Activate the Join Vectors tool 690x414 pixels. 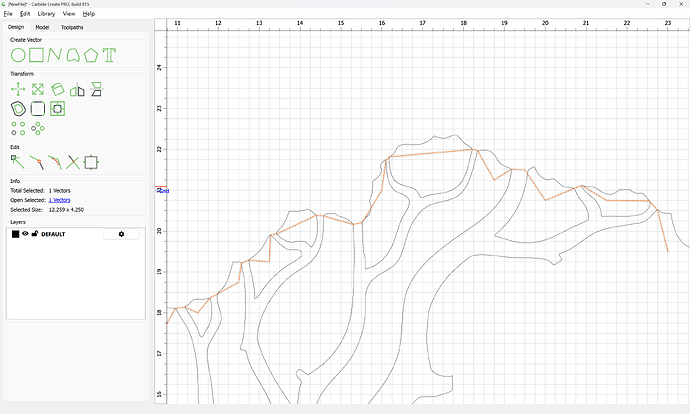point(37,162)
